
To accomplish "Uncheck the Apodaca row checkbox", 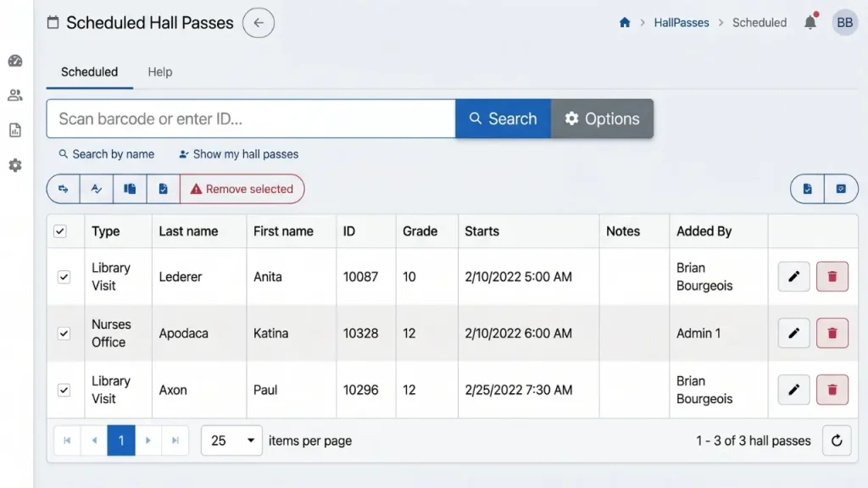I will coord(64,333).
